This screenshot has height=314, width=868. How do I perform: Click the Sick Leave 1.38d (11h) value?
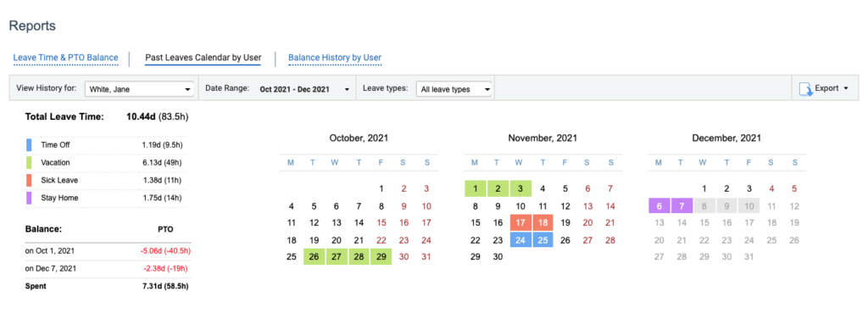point(163,180)
